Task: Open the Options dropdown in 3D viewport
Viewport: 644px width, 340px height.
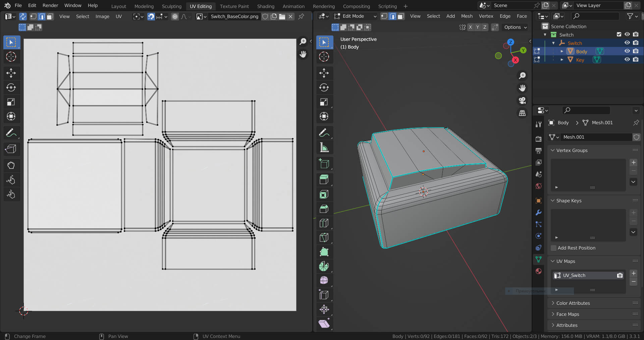Action: click(516, 27)
